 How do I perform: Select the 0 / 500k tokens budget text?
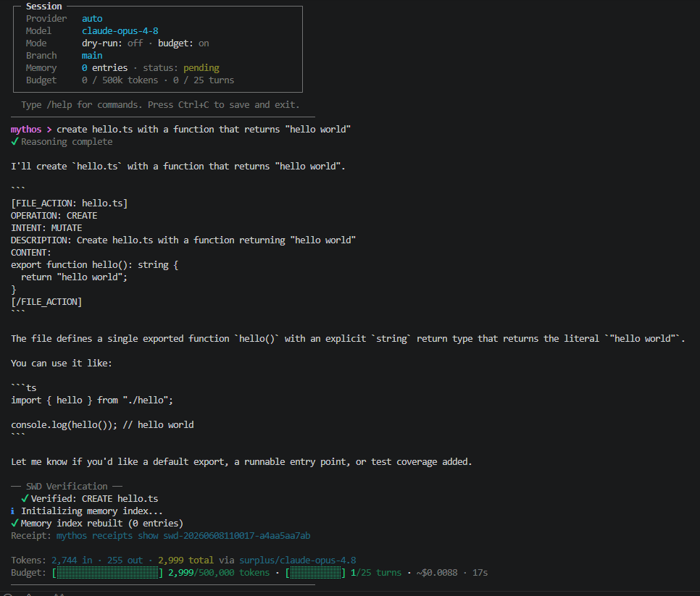coord(120,80)
